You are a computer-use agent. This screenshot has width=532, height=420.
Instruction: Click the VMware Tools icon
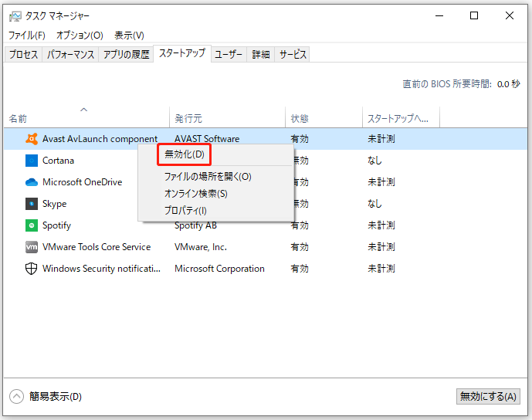coord(32,247)
